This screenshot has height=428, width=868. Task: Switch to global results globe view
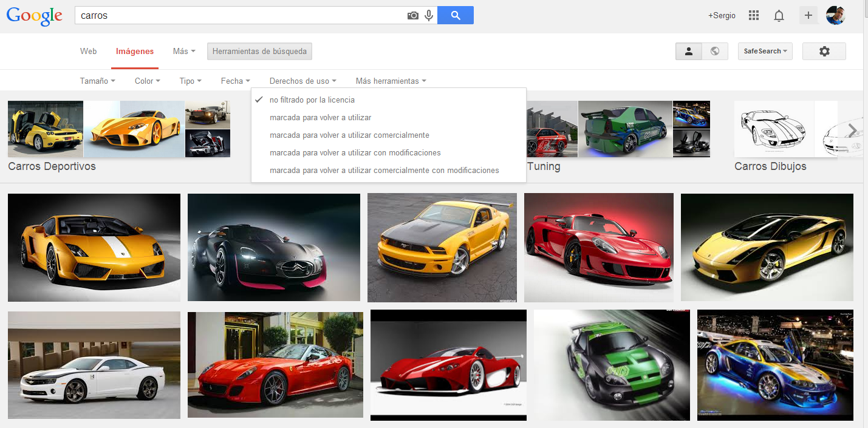point(715,52)
